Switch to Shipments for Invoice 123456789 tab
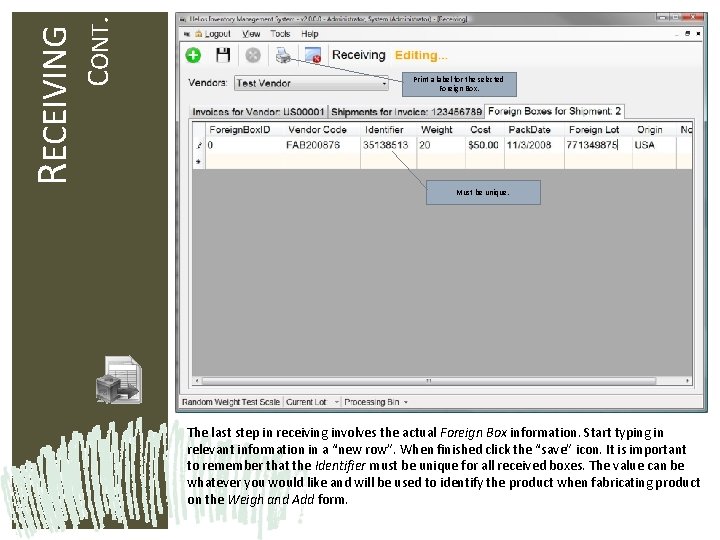The image size is (720, 540). 406,112
